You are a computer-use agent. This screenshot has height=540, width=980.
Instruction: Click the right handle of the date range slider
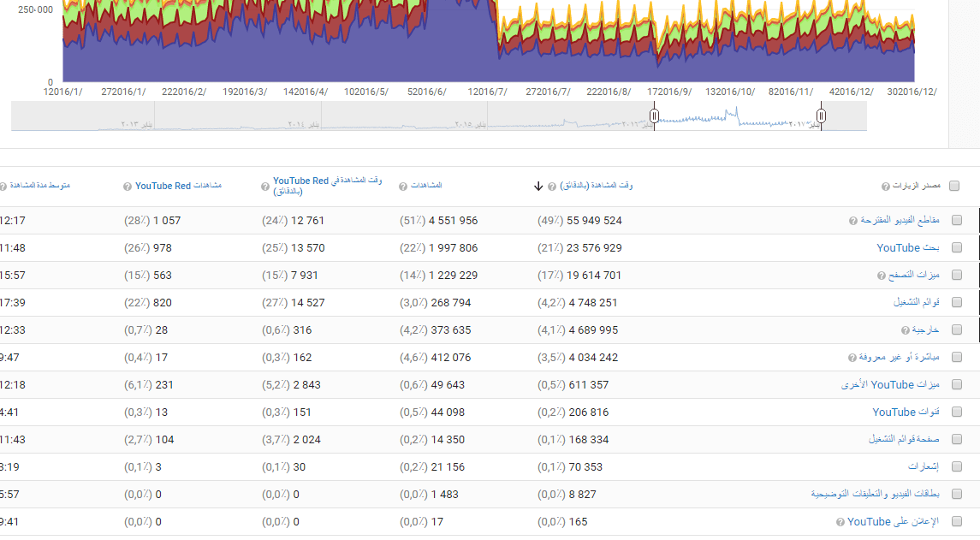click(x=822, y=116)
